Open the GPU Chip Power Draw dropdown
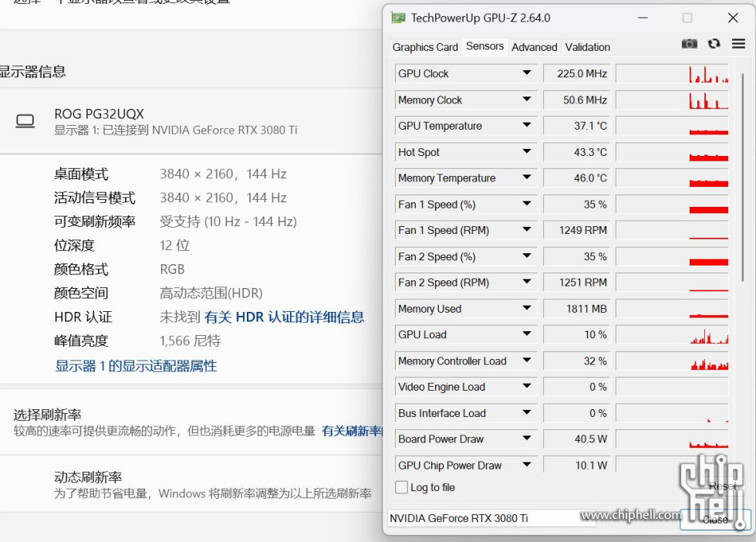Screen dimensions: 756x542 [526, 465]
